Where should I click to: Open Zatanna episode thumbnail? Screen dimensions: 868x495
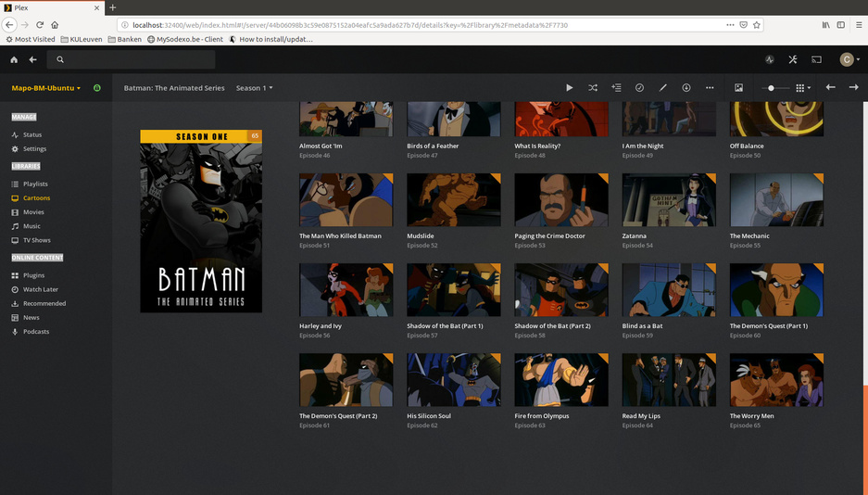[669, 200]
